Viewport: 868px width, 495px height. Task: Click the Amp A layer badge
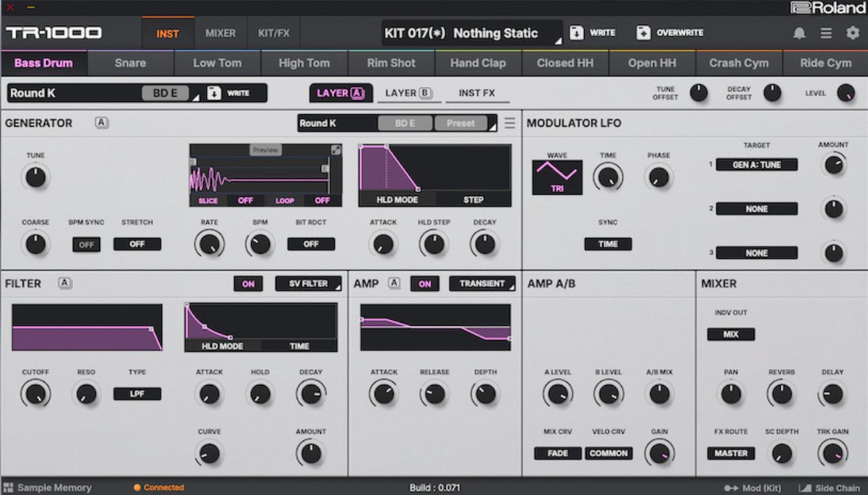click(394, 283)
